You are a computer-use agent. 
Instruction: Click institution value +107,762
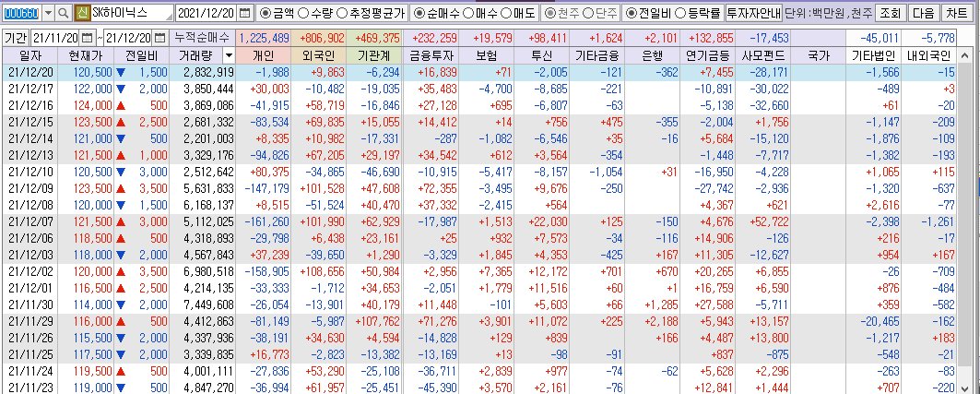pos(373,320)
